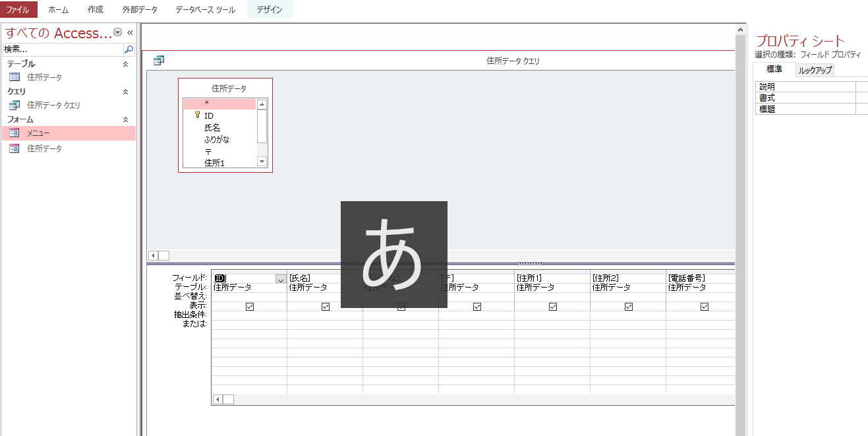Collapse the クエリ group
Viewport: 868px width, 436px height.
pos(125,92)
